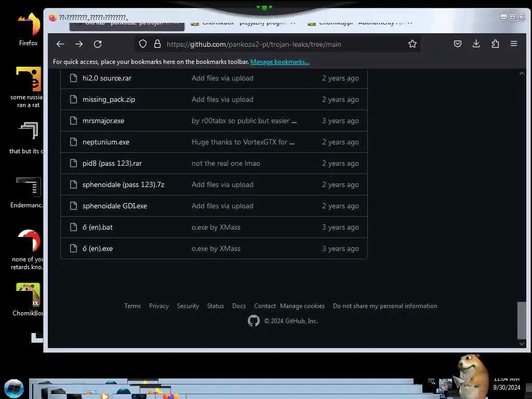The height and width of the screenshot is (399, 532).
Task: Click '3 years ago' for mrsmajor.exe
Action: coord(340,121)
